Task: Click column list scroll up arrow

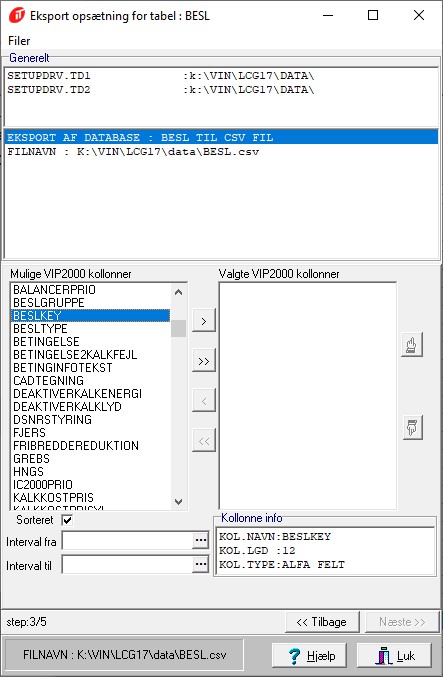Action: point(178,292)
